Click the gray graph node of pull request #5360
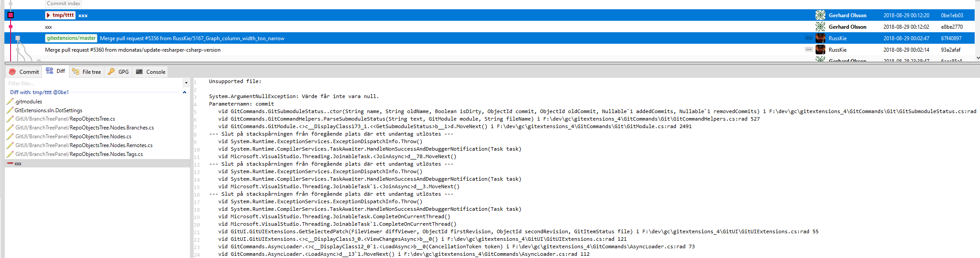980x258 pixels. tap(18, 49)
